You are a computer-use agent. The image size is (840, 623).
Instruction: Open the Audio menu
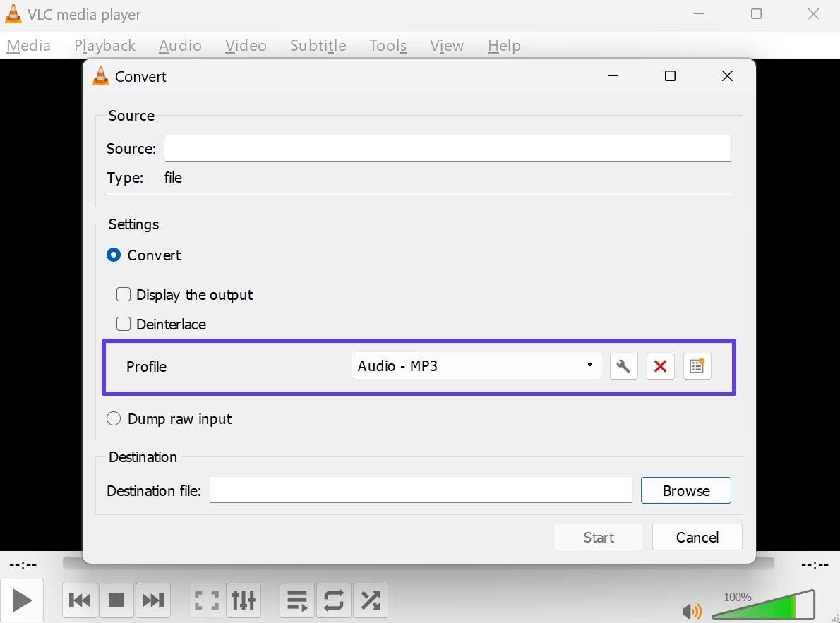click(180, 46)
